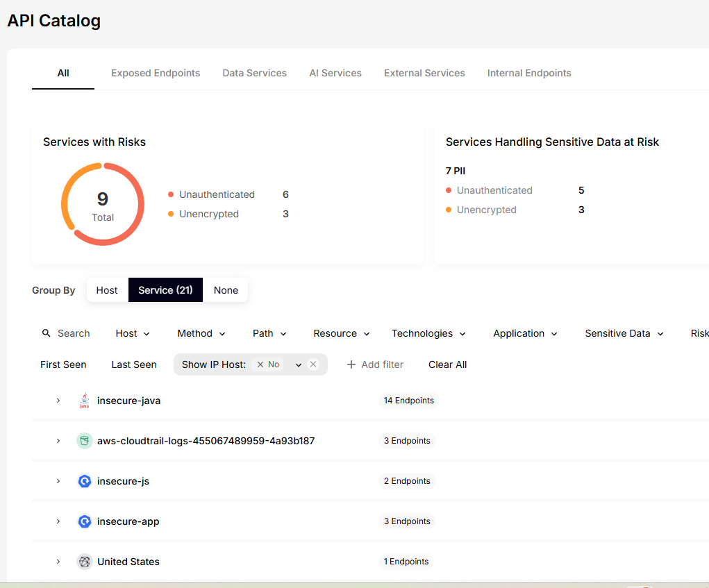Click the globe icon beside United States
Viewport: 709px width, 588px height.
(x=84, y=562)
